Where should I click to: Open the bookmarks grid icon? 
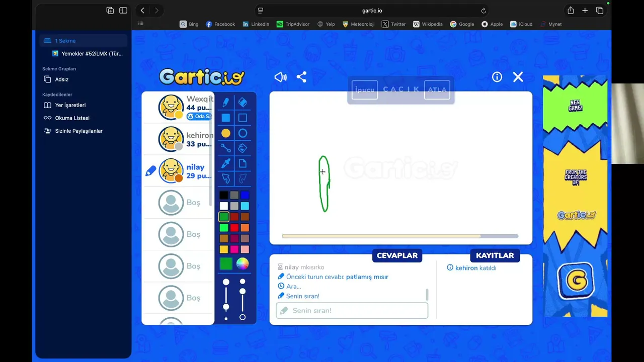(141, 24)
